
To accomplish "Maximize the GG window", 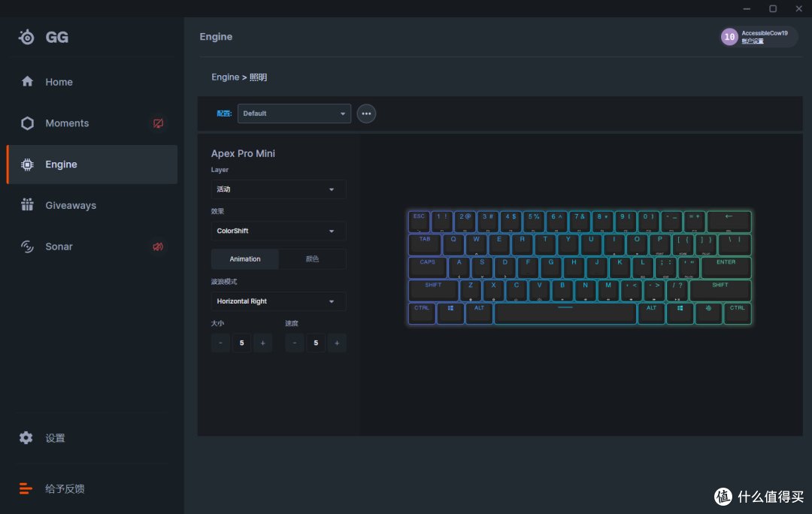I will click(x=773, y=8).
